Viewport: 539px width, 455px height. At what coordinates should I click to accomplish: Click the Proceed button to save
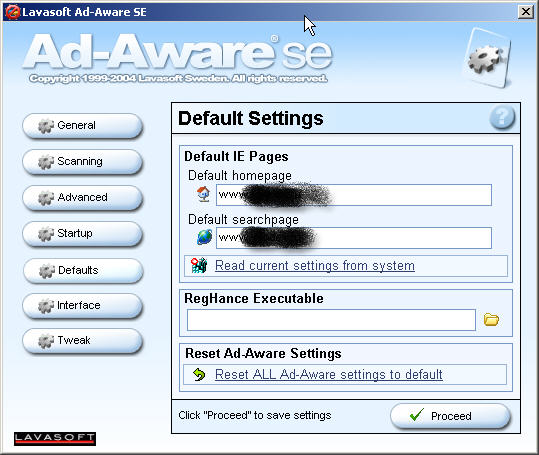pos(451,416)
